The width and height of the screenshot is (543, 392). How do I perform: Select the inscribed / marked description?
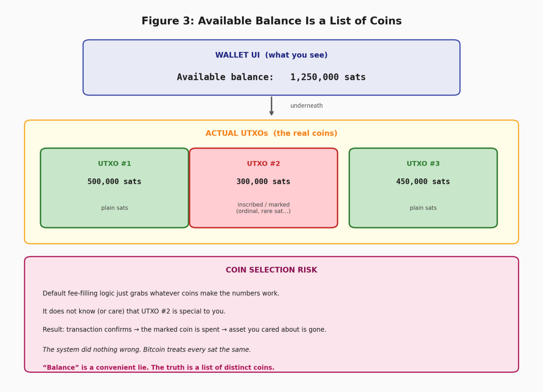coord(263,208)
